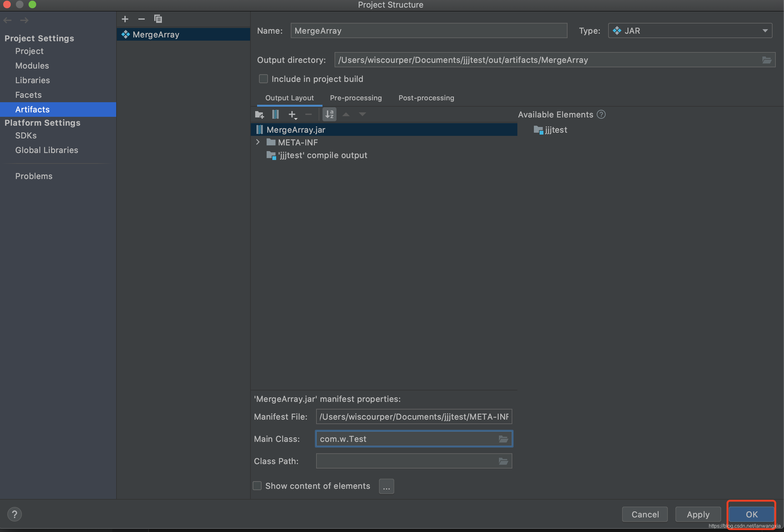Click the create directory icon in Output Layout
Viewport: 784px width, 532px height.
(x=259, y=114)
